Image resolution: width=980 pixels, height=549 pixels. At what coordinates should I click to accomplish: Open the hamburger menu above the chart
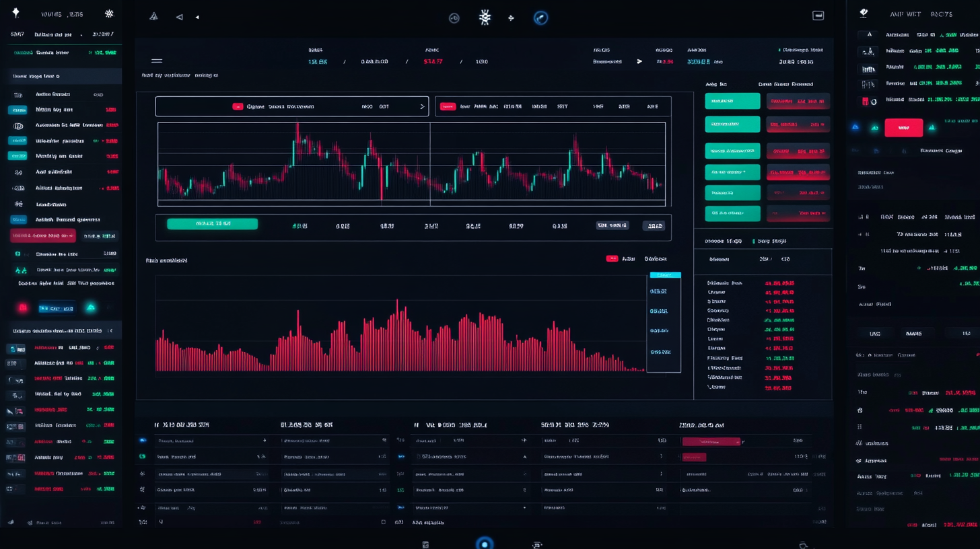click(x=157, y=61)
